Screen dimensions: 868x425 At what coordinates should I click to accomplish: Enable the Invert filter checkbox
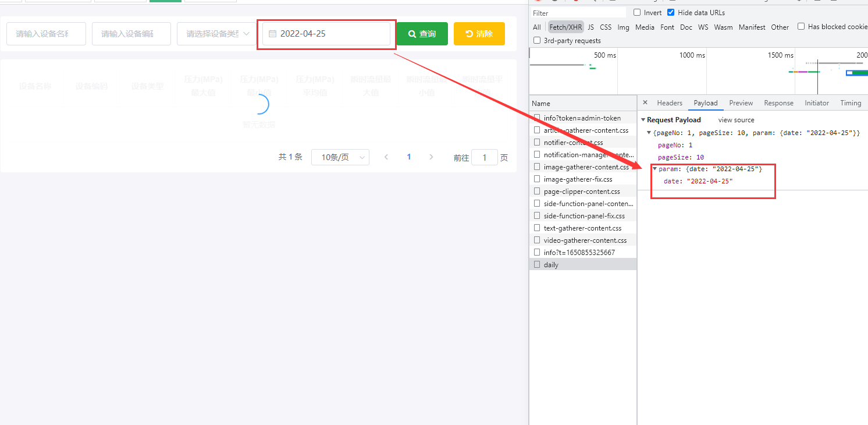[636, 12]
